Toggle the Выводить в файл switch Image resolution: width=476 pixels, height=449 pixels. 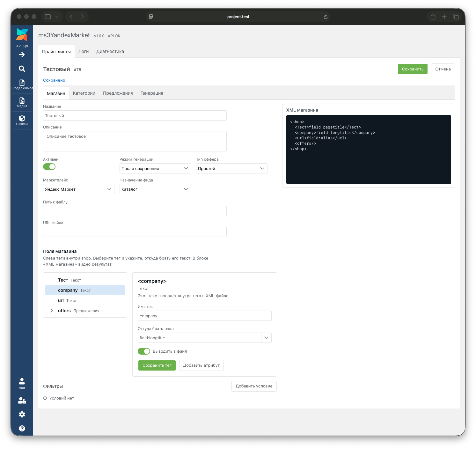click(x=144, y=351)
